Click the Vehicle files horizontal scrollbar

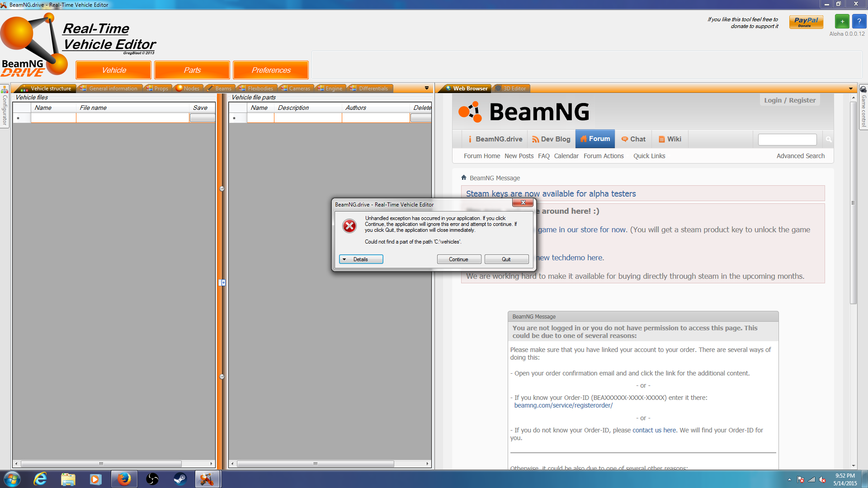tap(101, 464)
